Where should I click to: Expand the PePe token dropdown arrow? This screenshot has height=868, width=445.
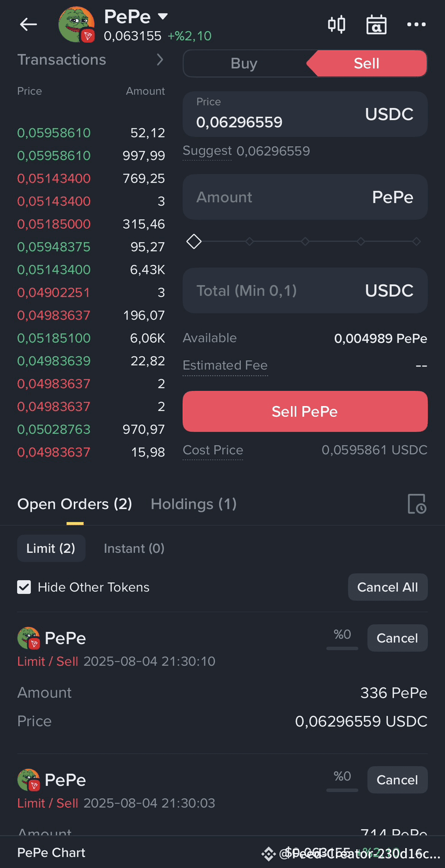coord(163,17)
